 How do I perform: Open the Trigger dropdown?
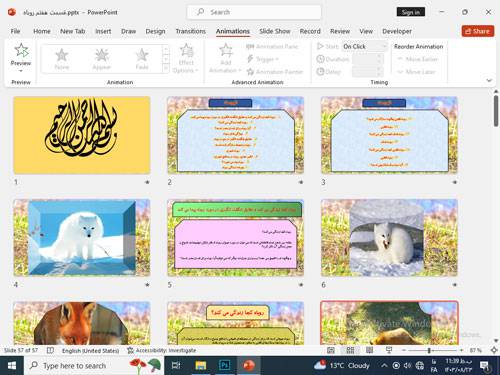[x=263, y=59]
